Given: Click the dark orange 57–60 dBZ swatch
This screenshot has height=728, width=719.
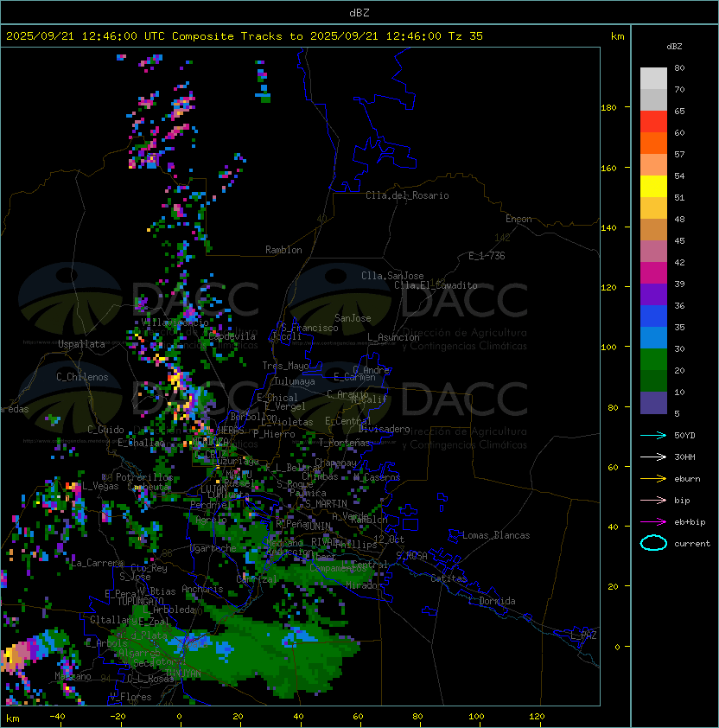Looking at the screenshot, I should click(653, 144).
